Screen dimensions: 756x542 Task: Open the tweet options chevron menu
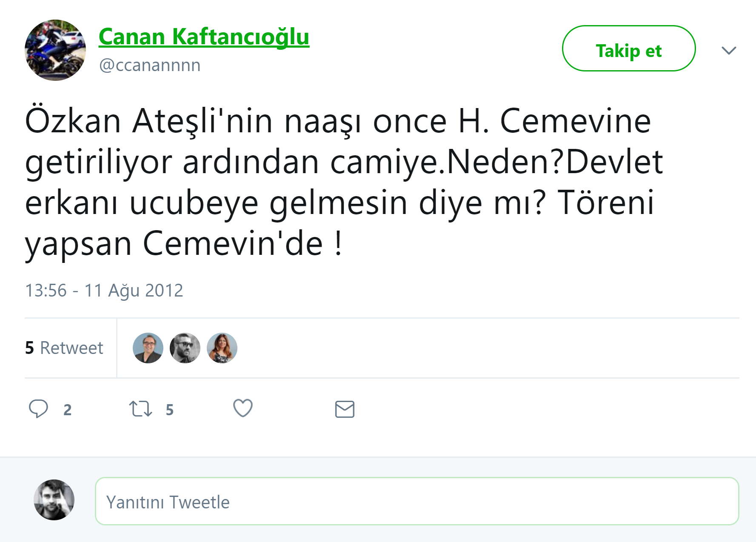pos(729,51)
